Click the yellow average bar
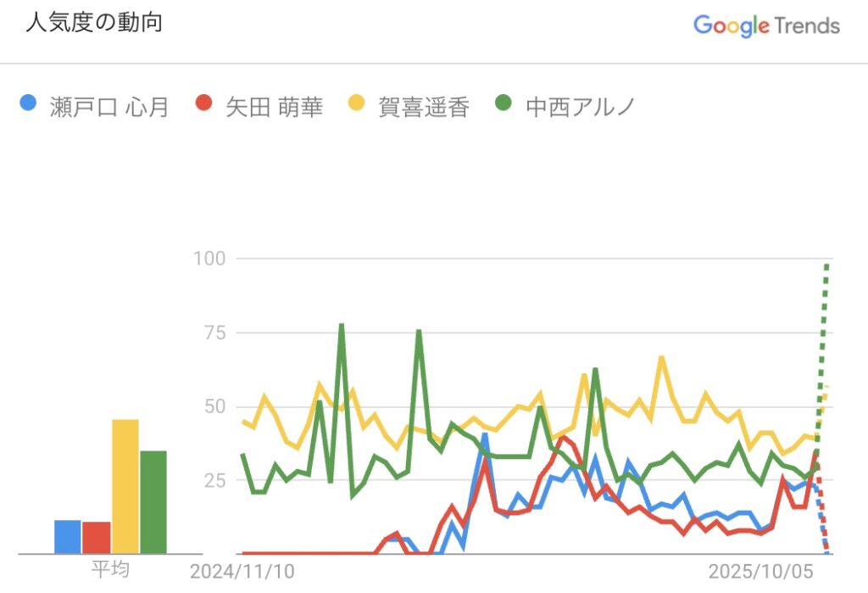Viewport: 868px width, 593px height. point(125,486)
